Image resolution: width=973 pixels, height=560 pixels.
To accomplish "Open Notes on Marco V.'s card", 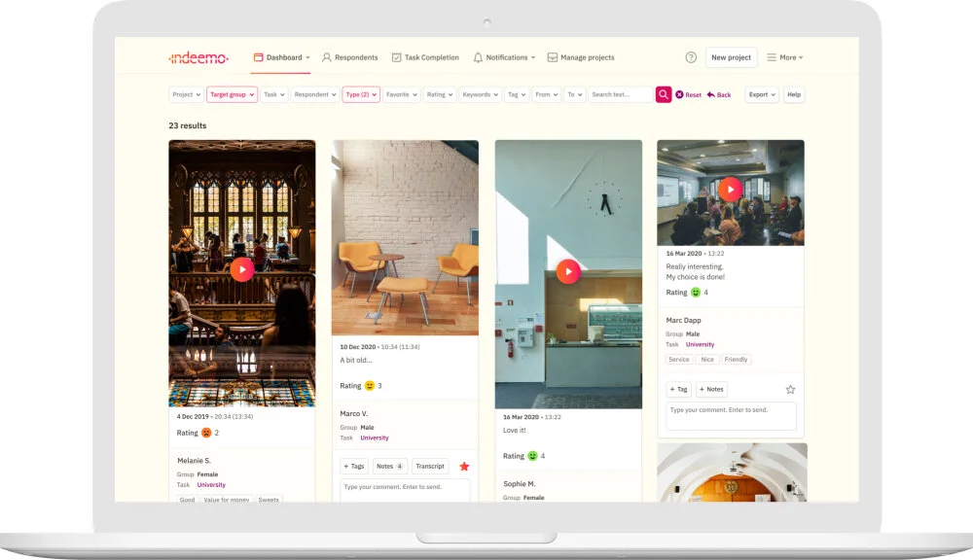I will click(390, 467).
